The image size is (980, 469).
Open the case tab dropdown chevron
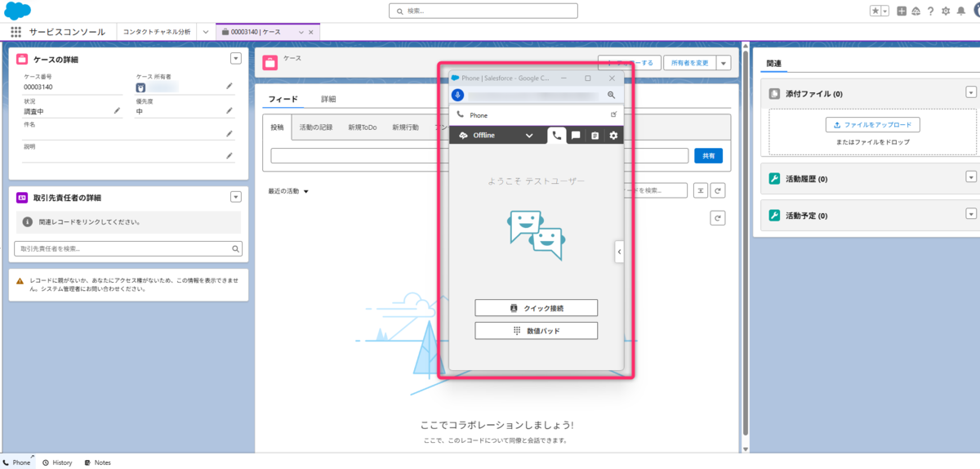coord(301,32)
